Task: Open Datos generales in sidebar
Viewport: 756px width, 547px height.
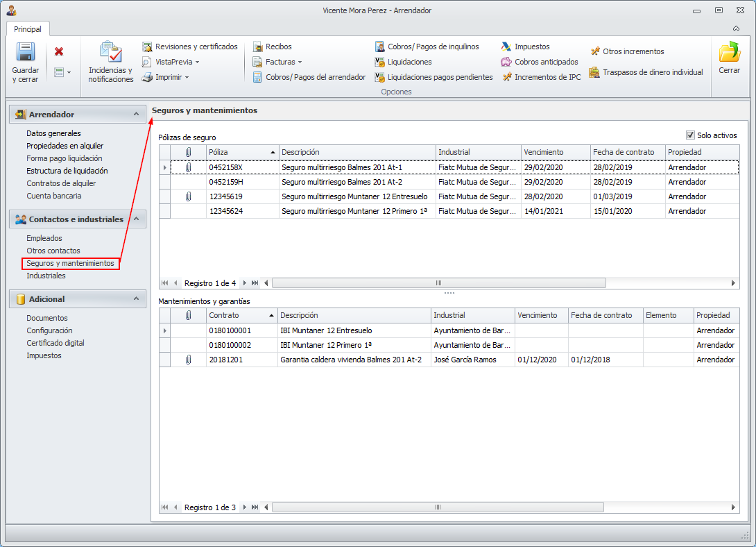Action: [x=53, y=133]
